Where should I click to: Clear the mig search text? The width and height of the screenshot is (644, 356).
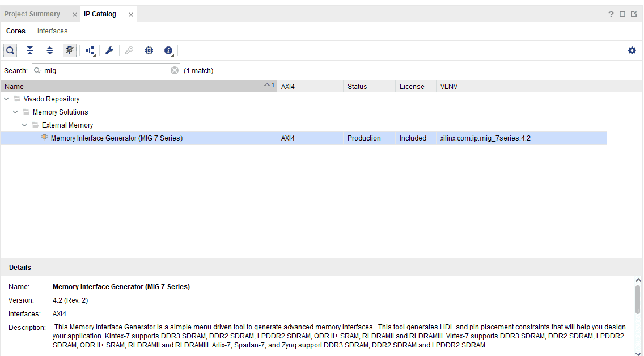tap(175, 71)
